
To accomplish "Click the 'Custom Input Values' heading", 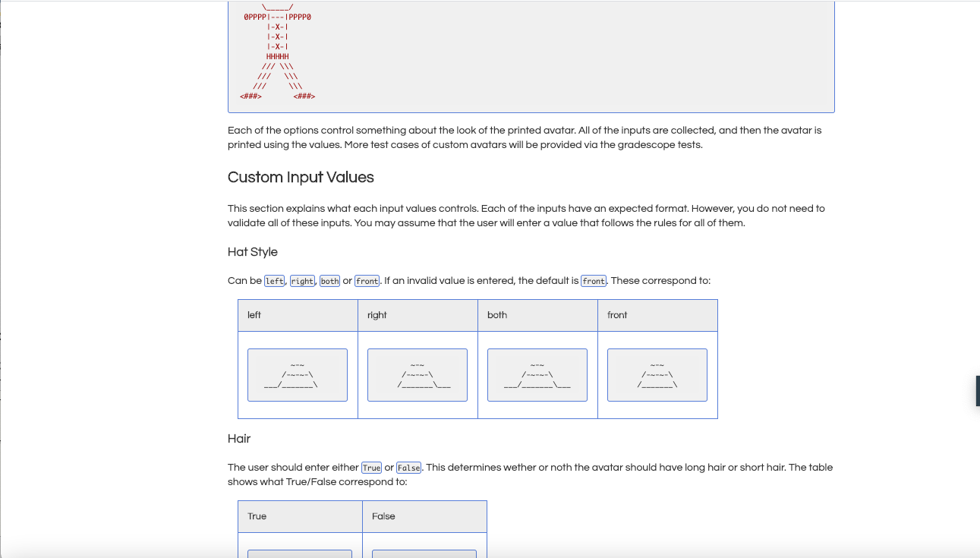I will point(301,178).
